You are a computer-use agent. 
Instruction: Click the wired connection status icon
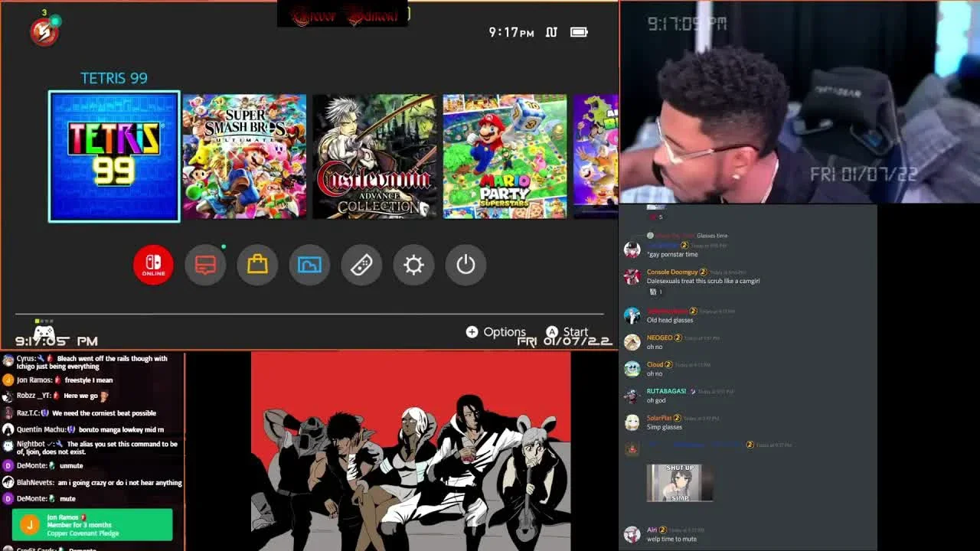pyautogui.click(x=551, y=32)
